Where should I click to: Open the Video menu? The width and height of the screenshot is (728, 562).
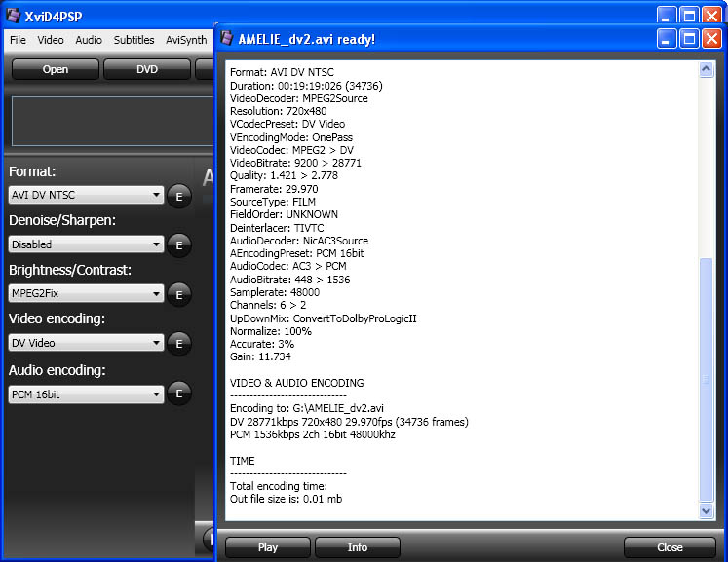[51, 40]
